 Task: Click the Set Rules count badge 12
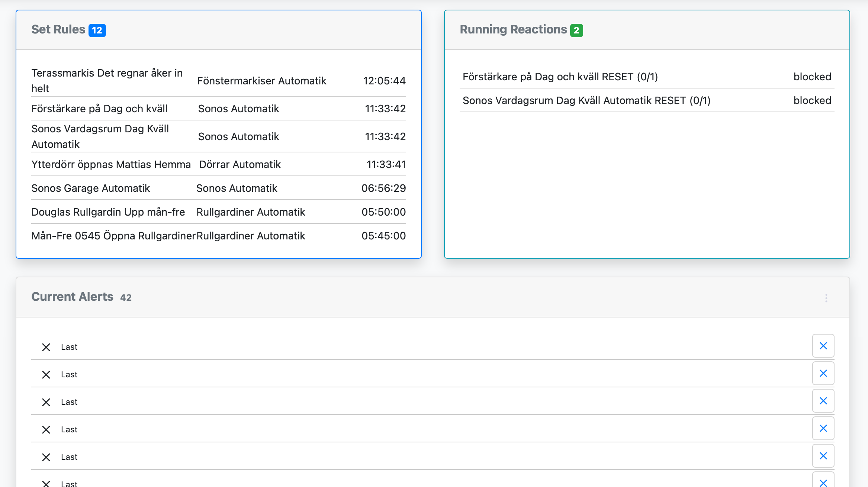[x=97, y=30]
